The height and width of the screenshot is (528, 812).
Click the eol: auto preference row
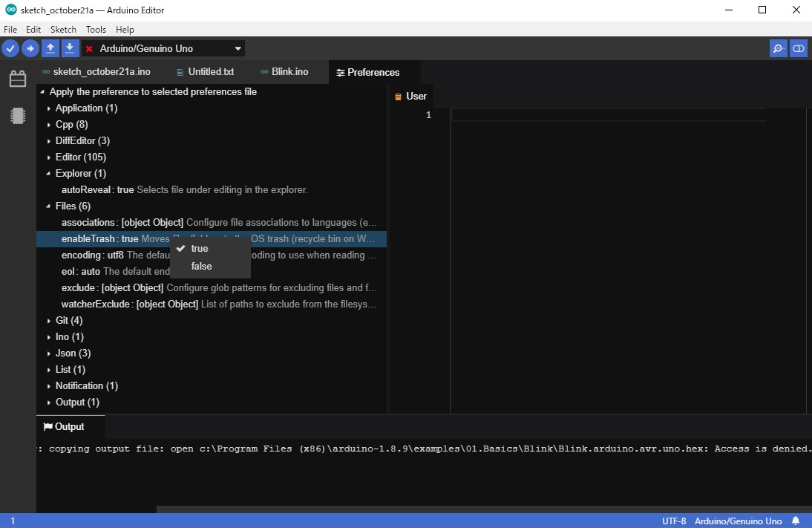[212, 272]
